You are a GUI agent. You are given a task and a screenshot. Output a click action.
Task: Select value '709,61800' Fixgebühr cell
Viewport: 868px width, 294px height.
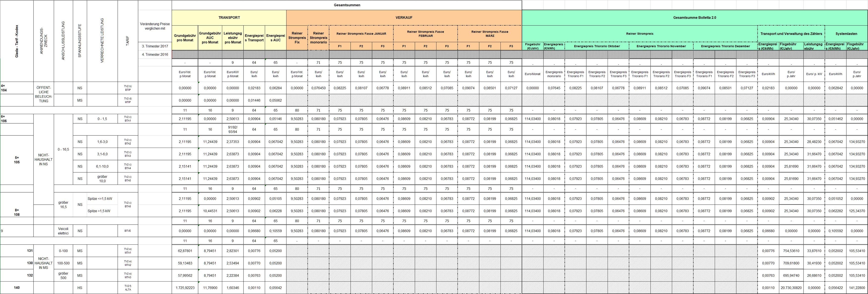(791, 263)
